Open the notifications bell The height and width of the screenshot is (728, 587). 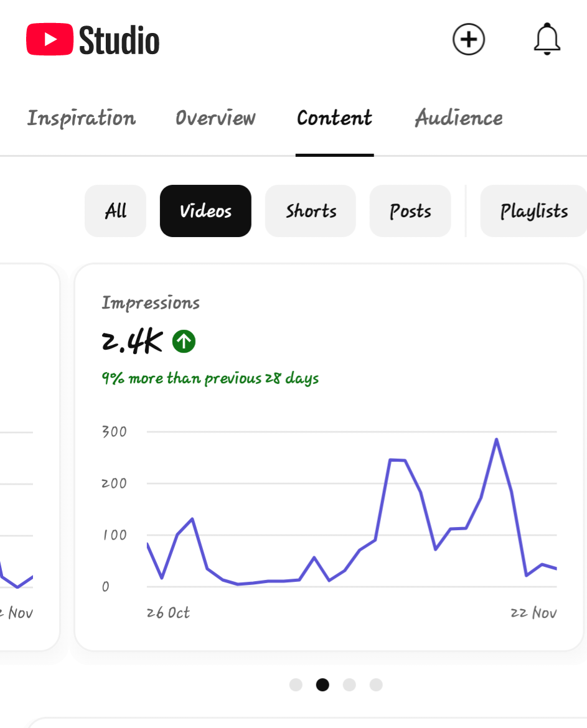pos(547,40)
